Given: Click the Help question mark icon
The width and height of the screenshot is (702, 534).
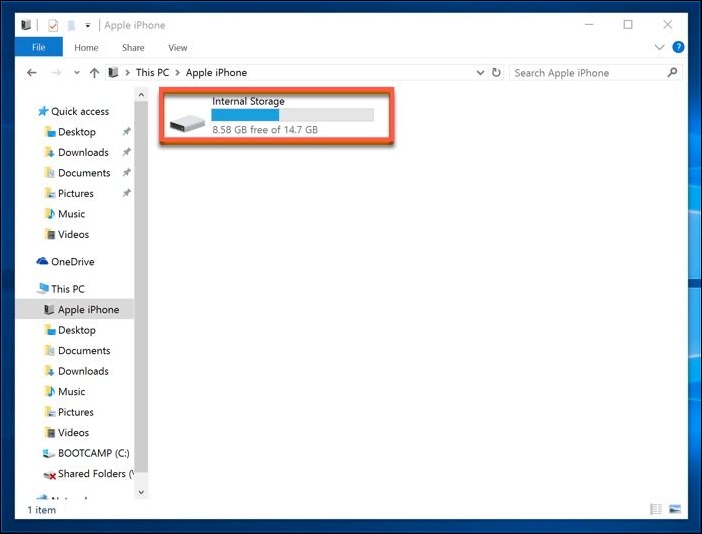Looking at the screenshot, I should 678,47.
